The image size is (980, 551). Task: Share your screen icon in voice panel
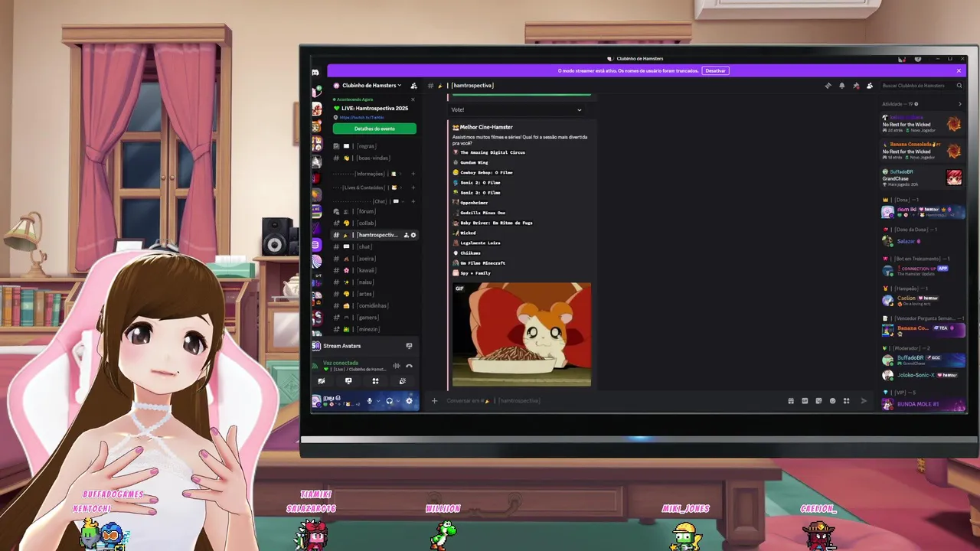click(x=348, y=380)
